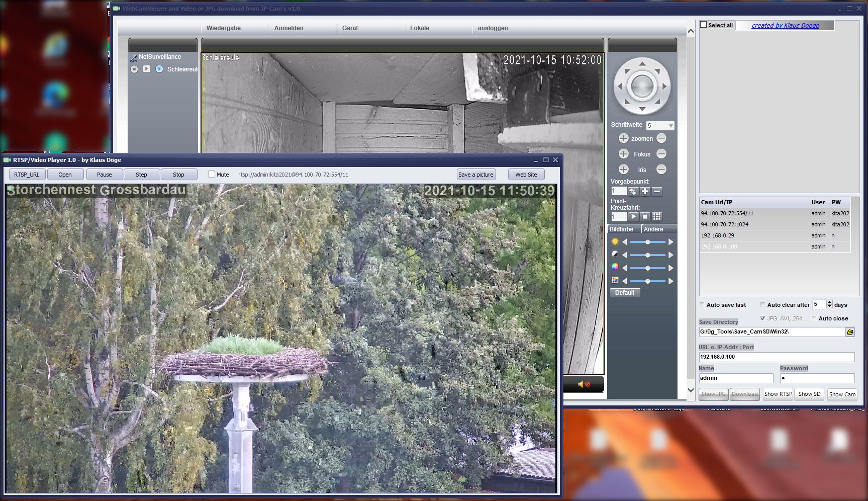The width and height of the screenshot is (868, 501).
Task: Start the Point-Kreuzfahrt with the play icon
Action: (x=634, y=216)
